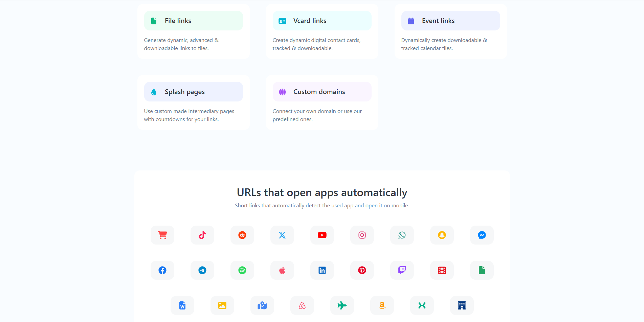
Task: Click text "Connect your own domain or use our predefined ones."
Action: (317, 115)
